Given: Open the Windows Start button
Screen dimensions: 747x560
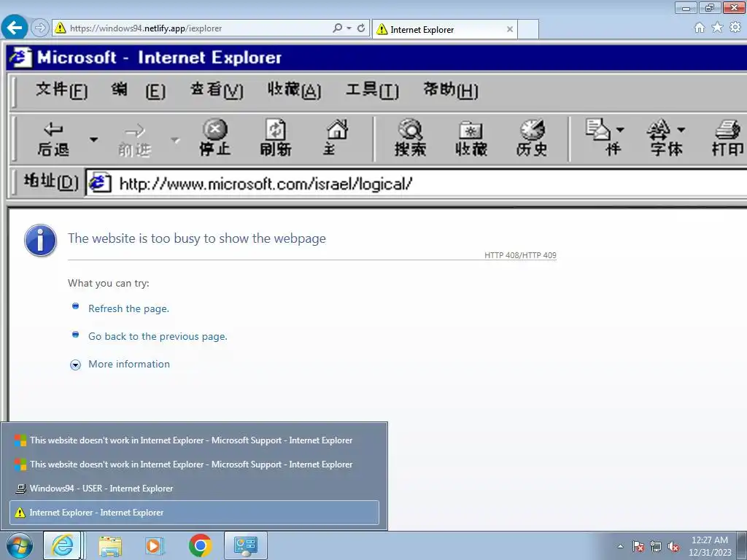Looking at the screenshot, I should (x=20, y=545).
